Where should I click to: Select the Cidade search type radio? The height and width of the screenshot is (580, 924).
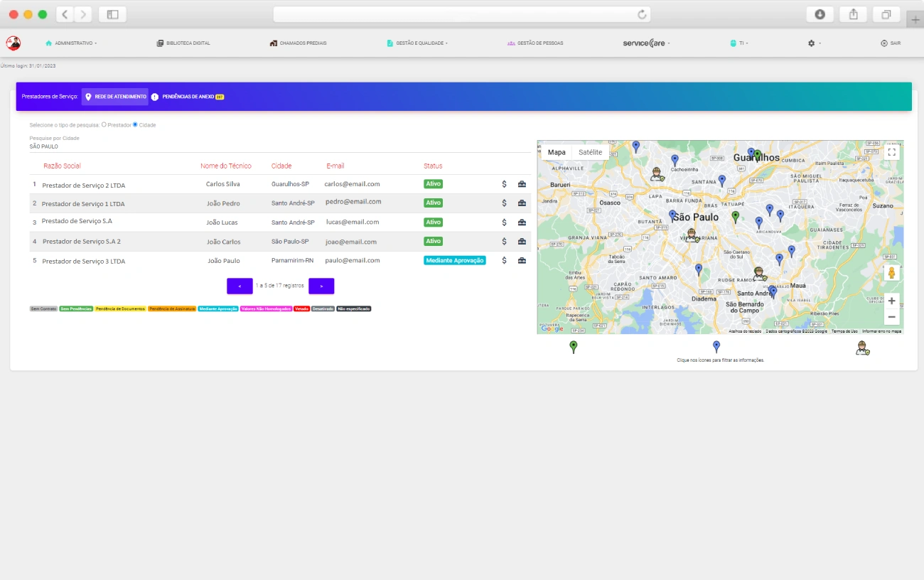pyautogui.click(x=136, y=124)
